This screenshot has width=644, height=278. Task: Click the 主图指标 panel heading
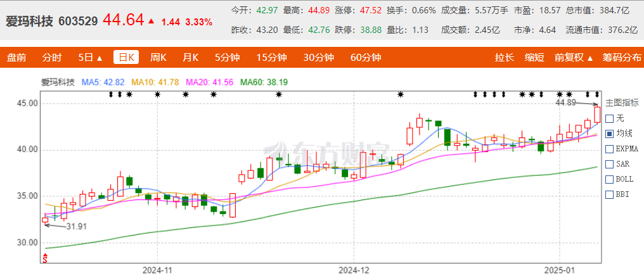coord(622,103)
